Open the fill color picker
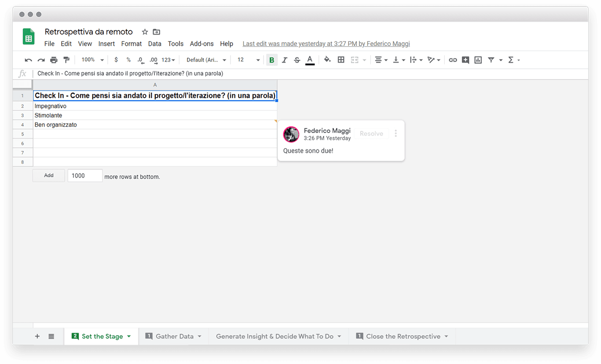Image resolution: width=601 pixels, height=364 pixels. coord(327,60)
